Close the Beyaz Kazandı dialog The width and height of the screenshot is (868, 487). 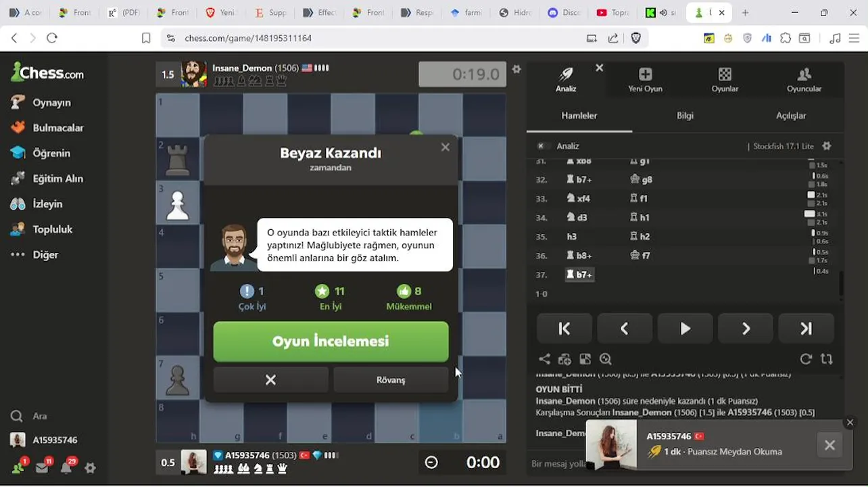coord(445,147)
